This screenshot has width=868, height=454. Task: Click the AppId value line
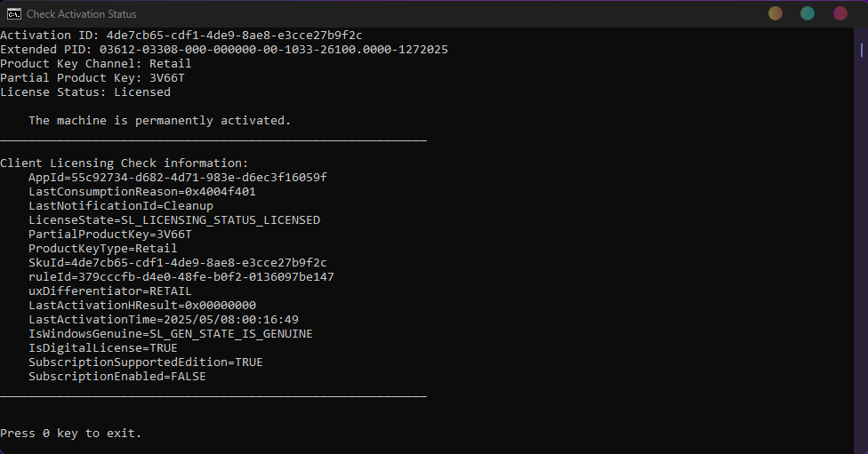click(x=177, y=177)
